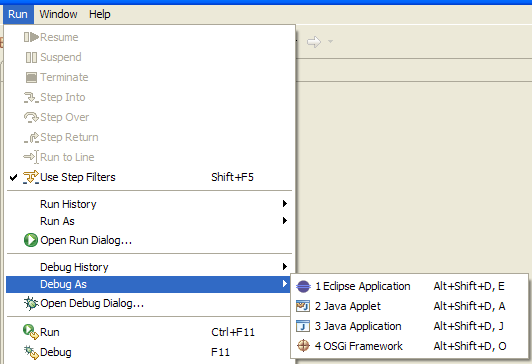
Task: Click the Alt+Shift+D, O shortcut text
Action: (470, 346)
